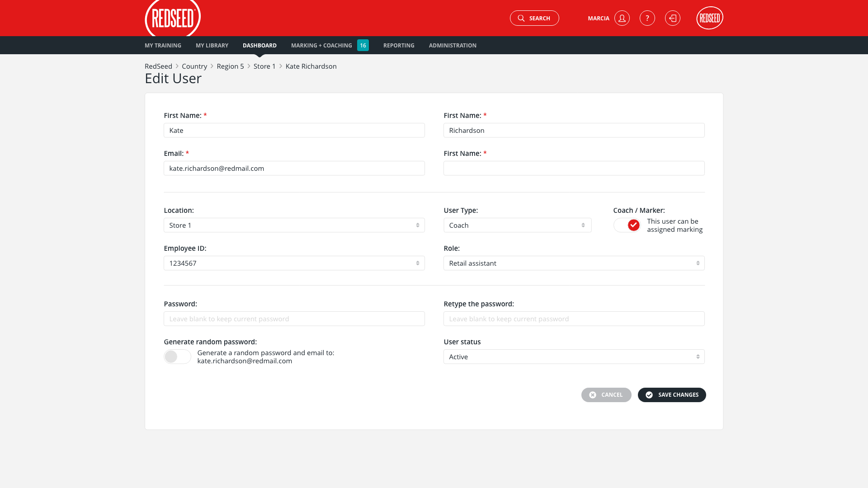Focus the Password input field
The width and height of the screenshot is (868, 488).
(x=294, y=319)
